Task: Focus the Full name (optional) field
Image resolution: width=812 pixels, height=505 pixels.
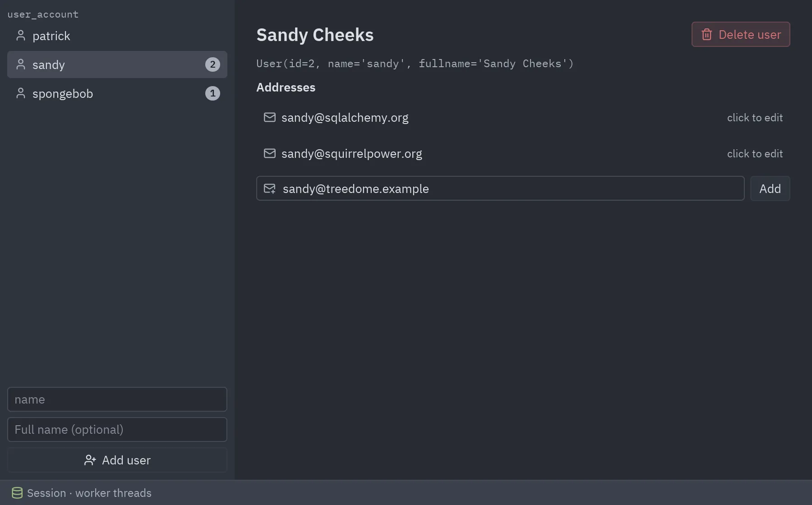Action: click(117, 429)
